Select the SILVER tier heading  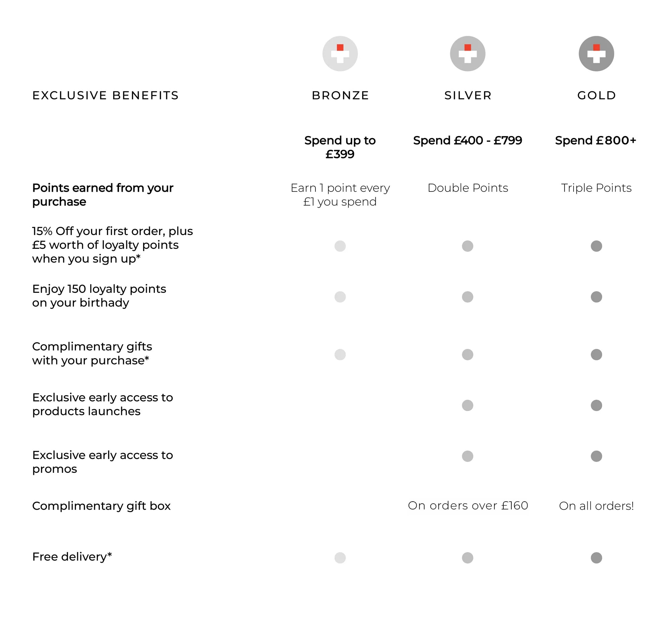tap(468, 95)
